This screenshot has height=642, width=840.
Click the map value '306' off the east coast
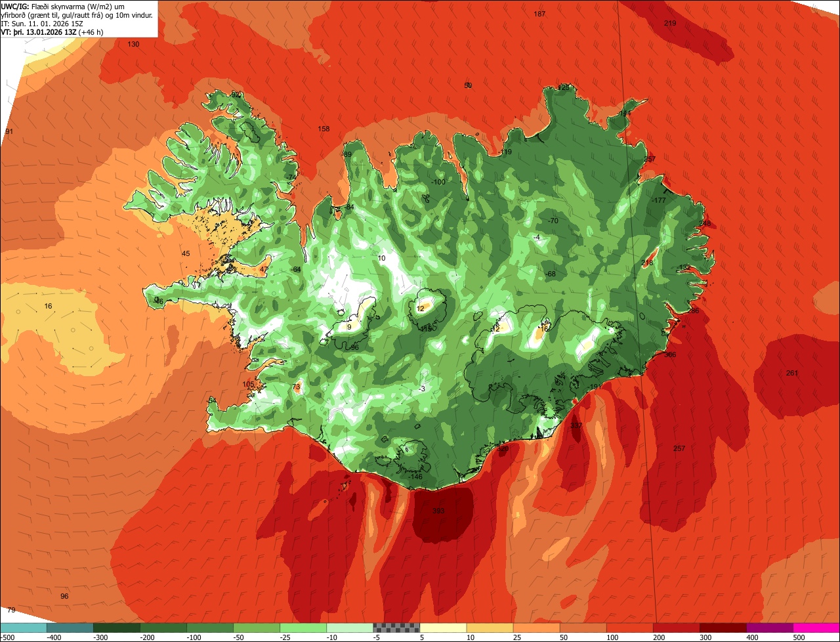pyautogui.click(x=669, y=354)
